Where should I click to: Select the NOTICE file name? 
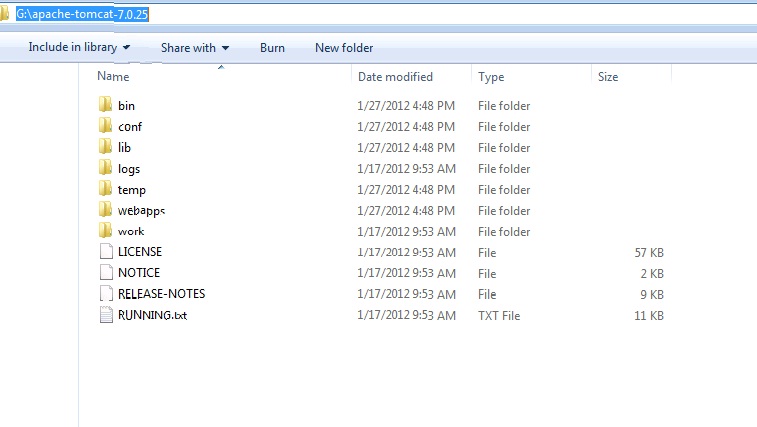pos(139,273)
